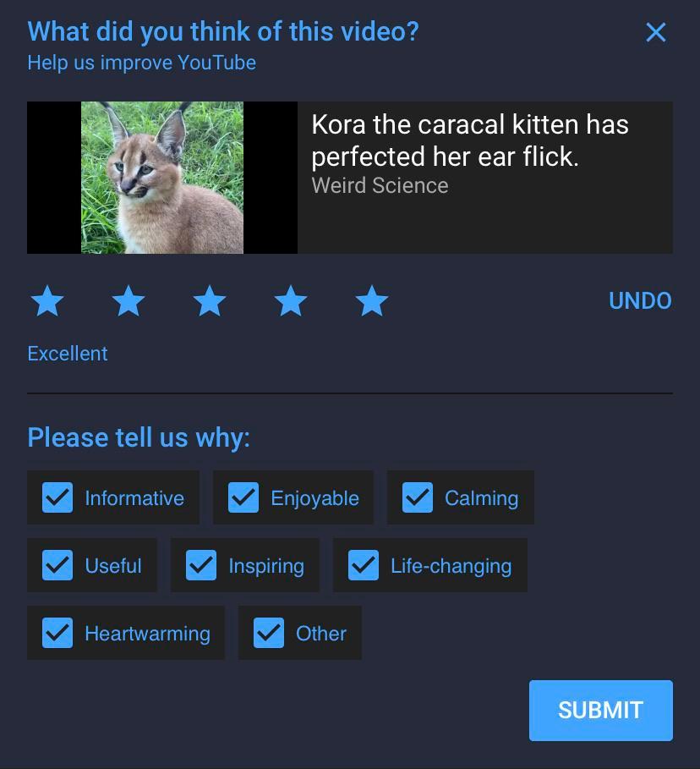The image size is (700, 769).
Task: Tap the fifth rating star
Action: point(372,300)
